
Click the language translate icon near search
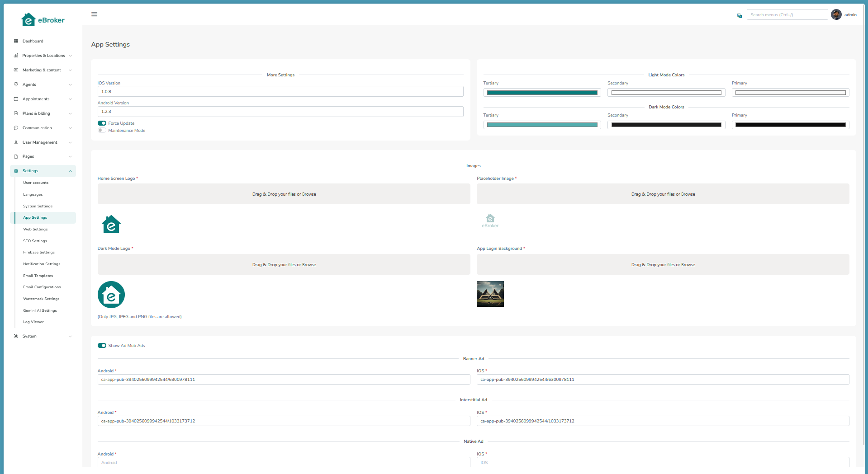[x=739, y=15]
